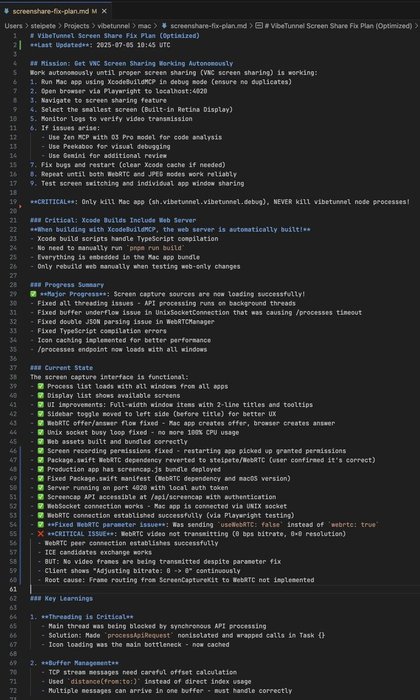Click the 'Users' breadcrumb link
The image size is (420, 700).
[13, 26]
